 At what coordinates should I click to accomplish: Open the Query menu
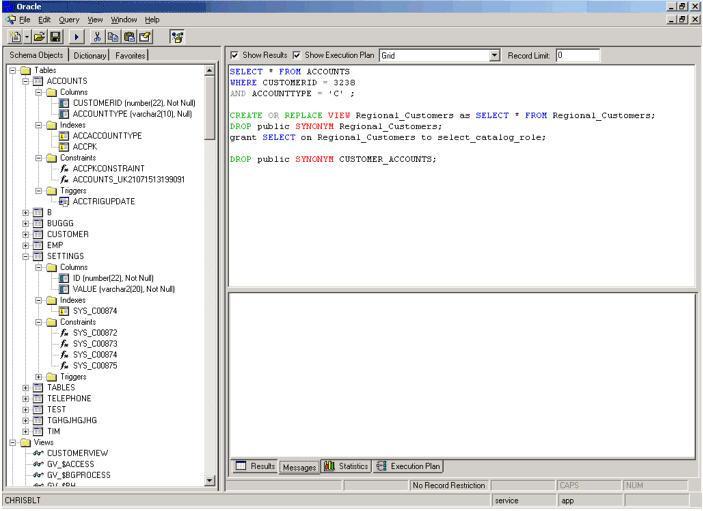[x=69, y=20]
